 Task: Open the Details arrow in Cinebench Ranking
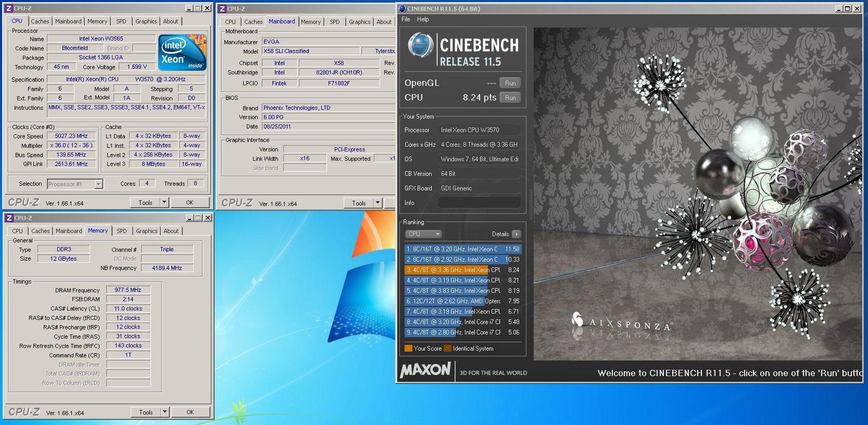coord(516,234)
